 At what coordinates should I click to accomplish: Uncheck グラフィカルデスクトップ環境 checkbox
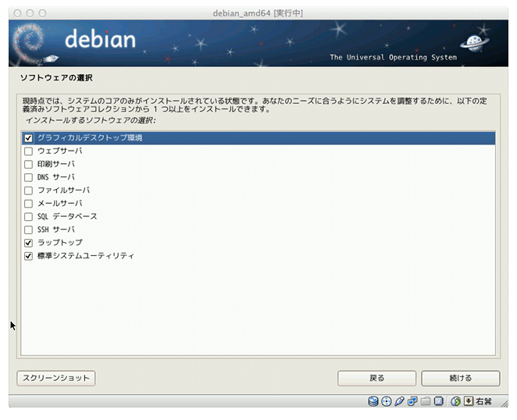[x=29, y=138]
